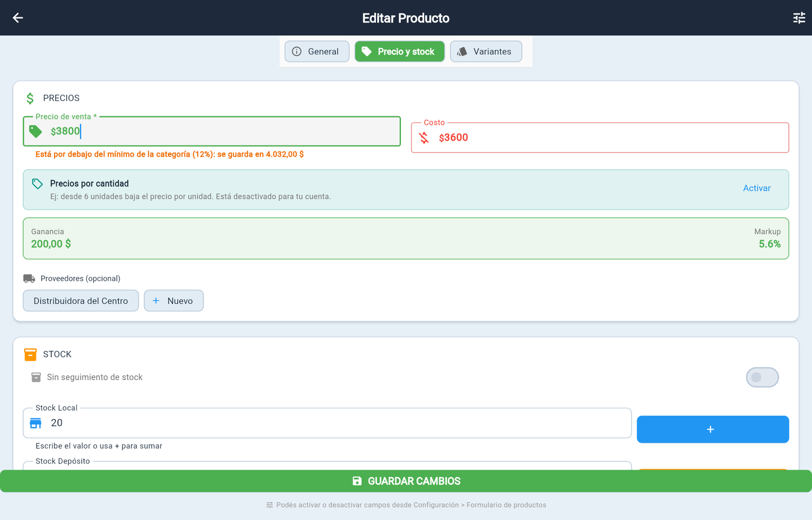This screenshot has width=812, height=520.
Task: Toggle the Sin seguimiento de stock switch
Action: (762, 377)
